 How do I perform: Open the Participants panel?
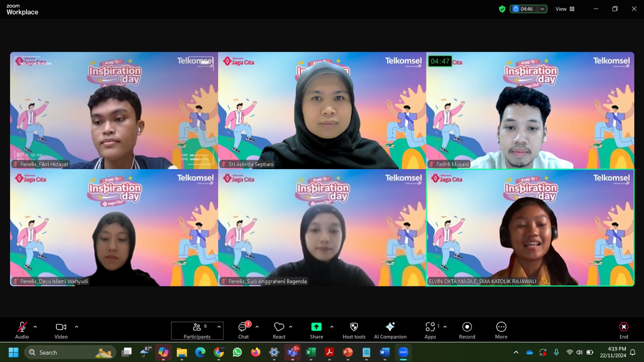[197, 330]
